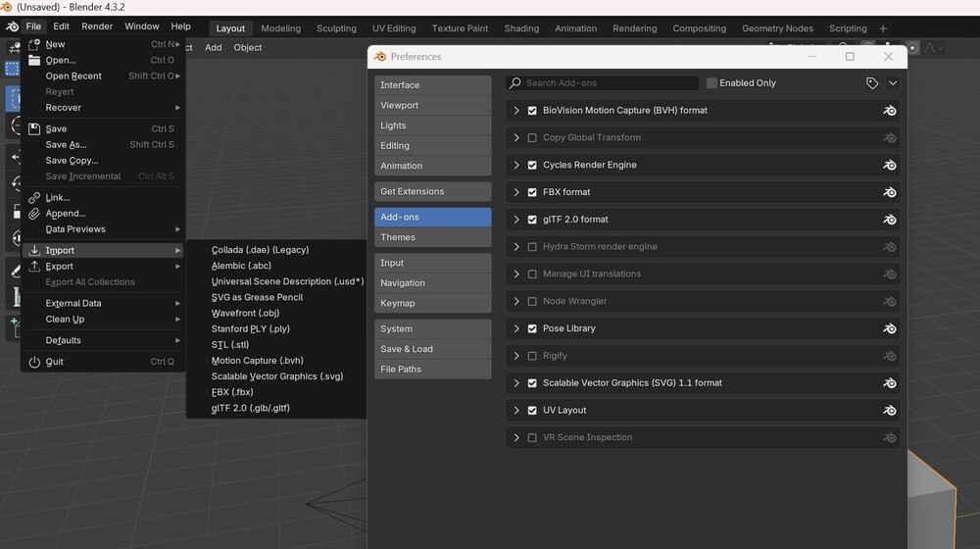Click the Blender logo beside Cycles Render Engine
980x549 pixels.
coord(890,165)
